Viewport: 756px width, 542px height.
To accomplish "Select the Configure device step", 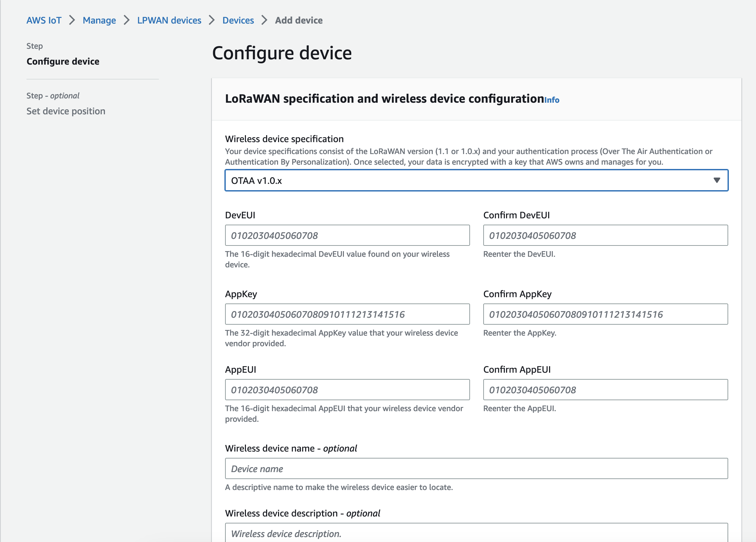I will [x=63, y=61].
